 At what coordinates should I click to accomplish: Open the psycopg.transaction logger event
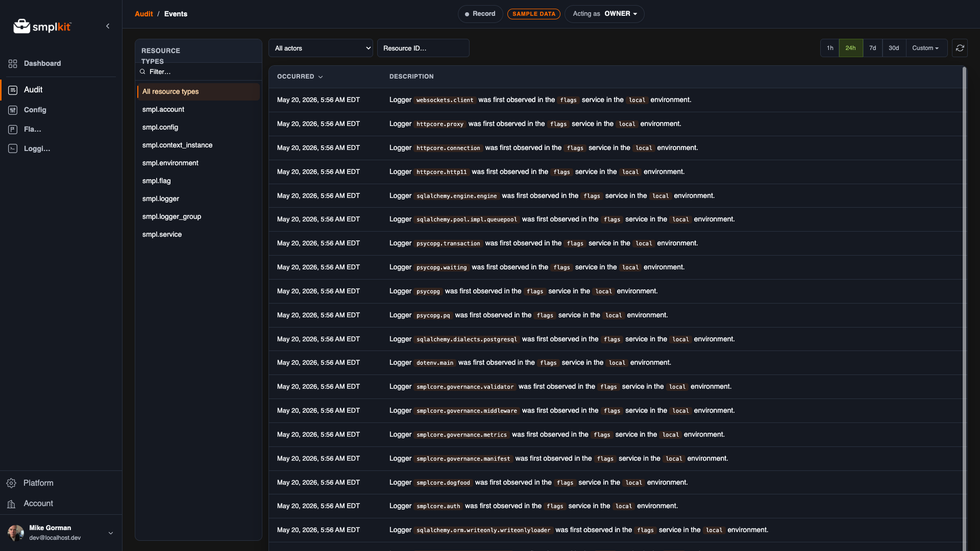(616, 243)
